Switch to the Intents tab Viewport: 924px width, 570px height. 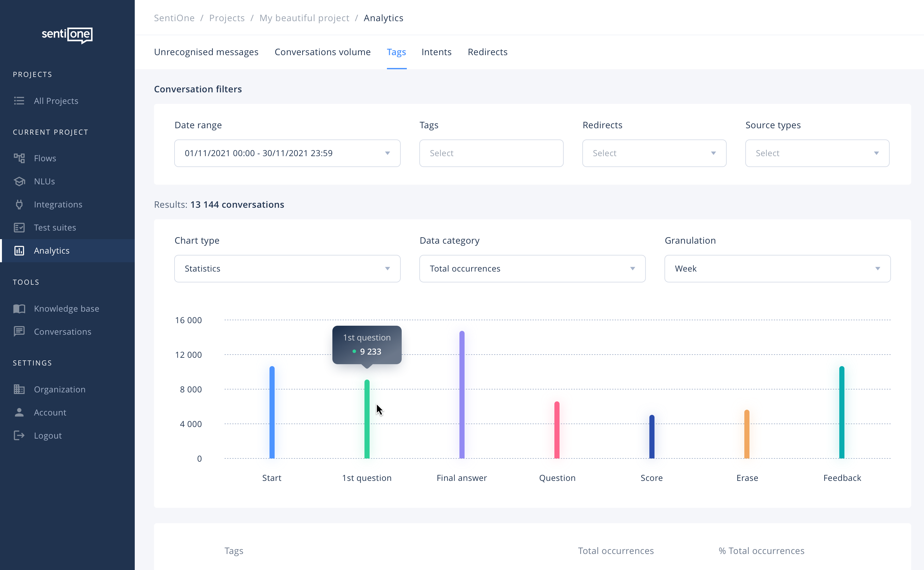click(x=436, y=52)
